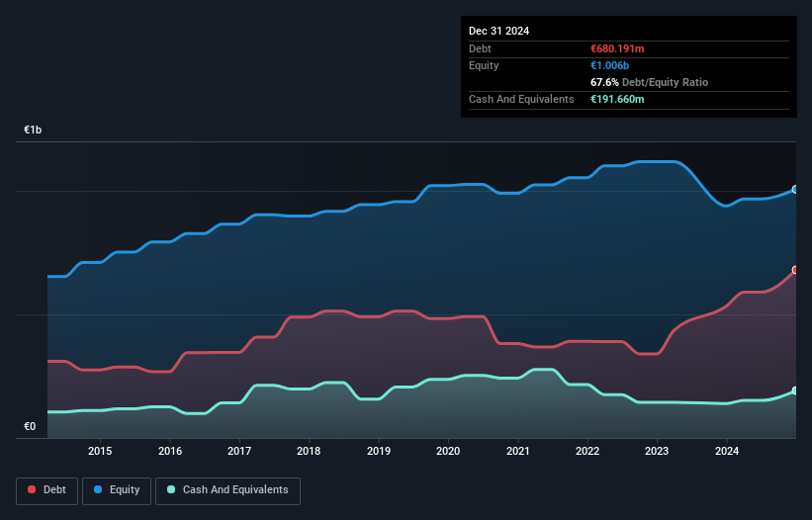The height and width of the screenshot is (520, 812).
Task: Click the €191.660m cash value
Action: pyautogui.click(x=617, y=99)
